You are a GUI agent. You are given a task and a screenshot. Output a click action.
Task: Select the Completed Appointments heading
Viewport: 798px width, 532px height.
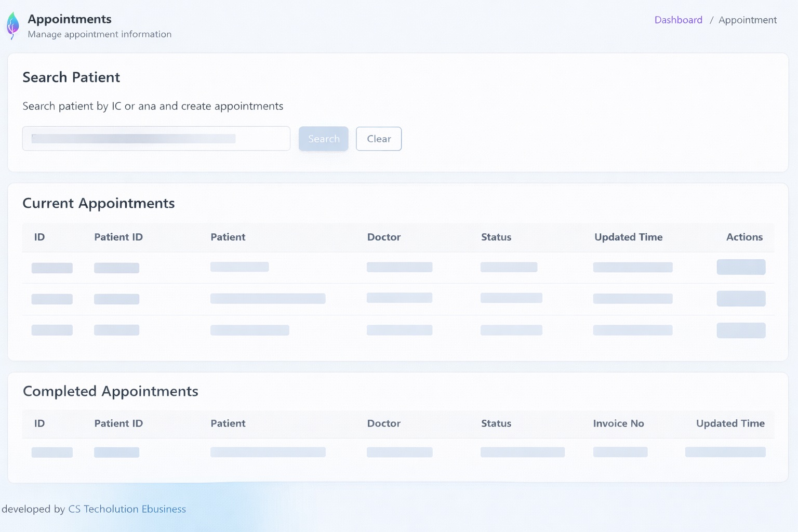click(111, 391)
